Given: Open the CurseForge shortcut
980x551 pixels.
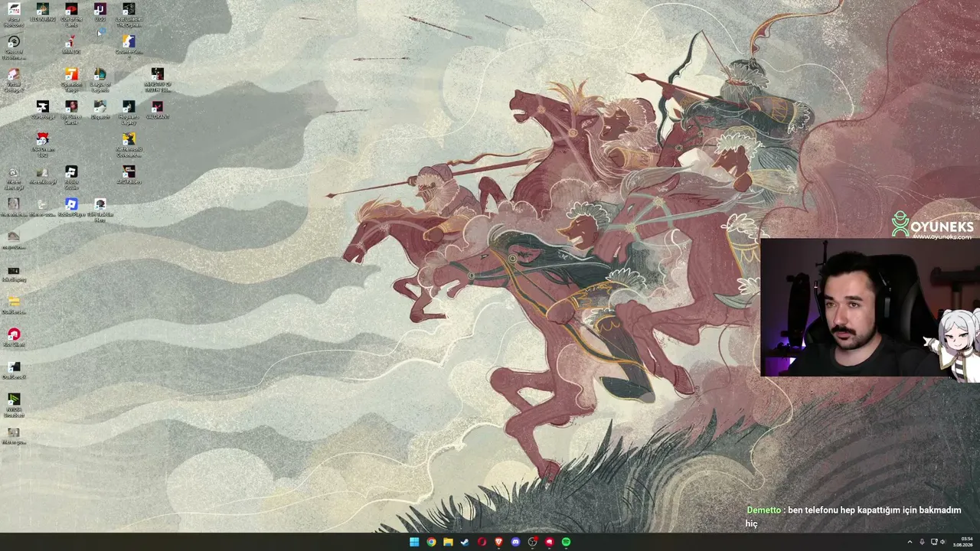Looking at the screenshot, I should pos(42,110).
